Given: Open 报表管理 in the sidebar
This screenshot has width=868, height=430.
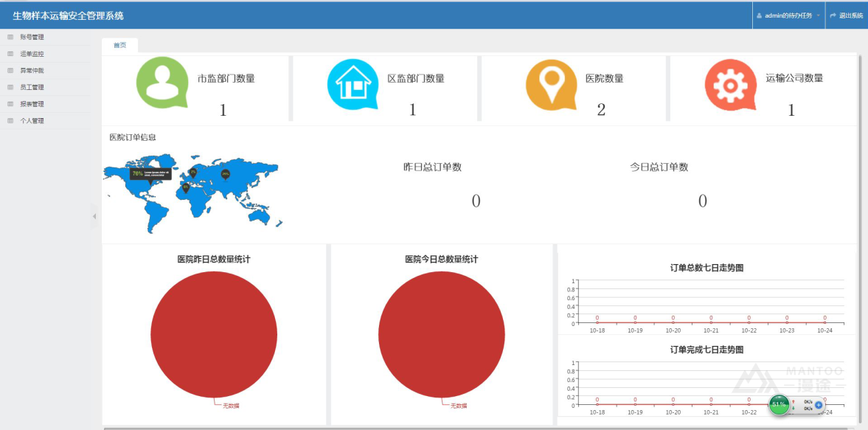Looking at the screenshot, I should 32,104.
